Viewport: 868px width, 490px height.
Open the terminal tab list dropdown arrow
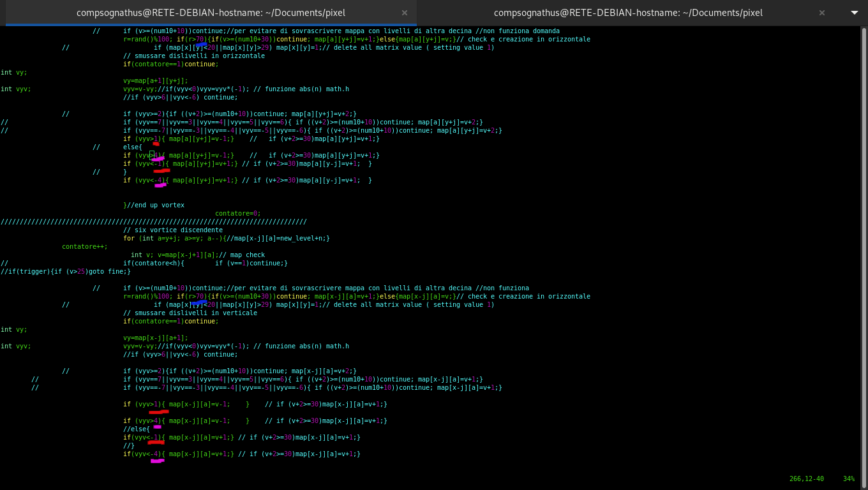click(x=854, y=13)
